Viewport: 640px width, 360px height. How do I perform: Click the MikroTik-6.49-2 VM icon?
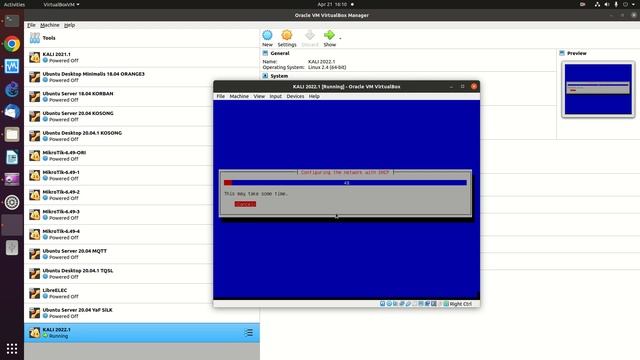35,195
